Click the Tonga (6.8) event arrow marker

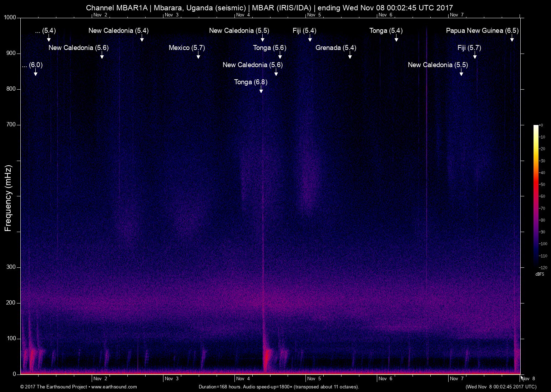click(261, 91)
